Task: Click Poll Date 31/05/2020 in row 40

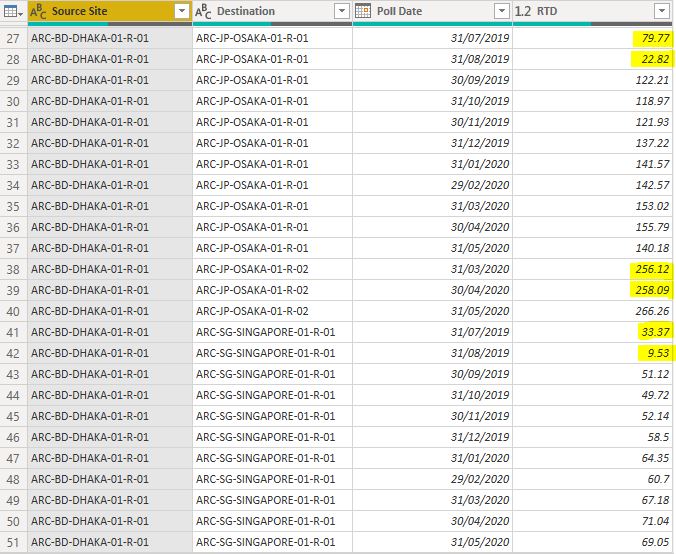Action: 480,311
